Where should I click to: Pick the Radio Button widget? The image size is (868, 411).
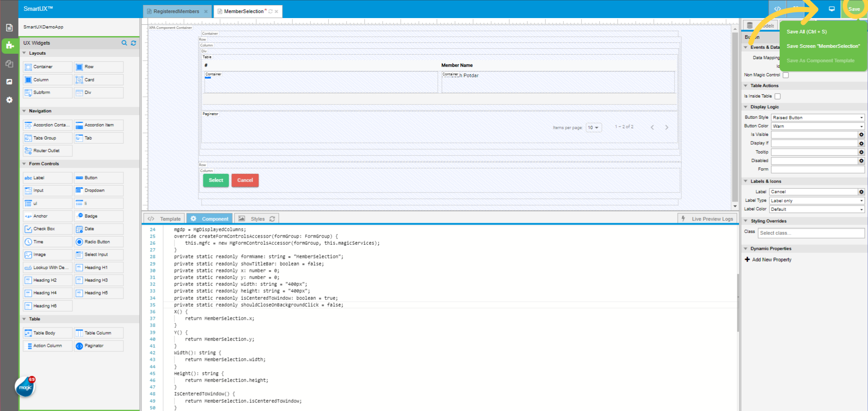(x=99, y=242)
